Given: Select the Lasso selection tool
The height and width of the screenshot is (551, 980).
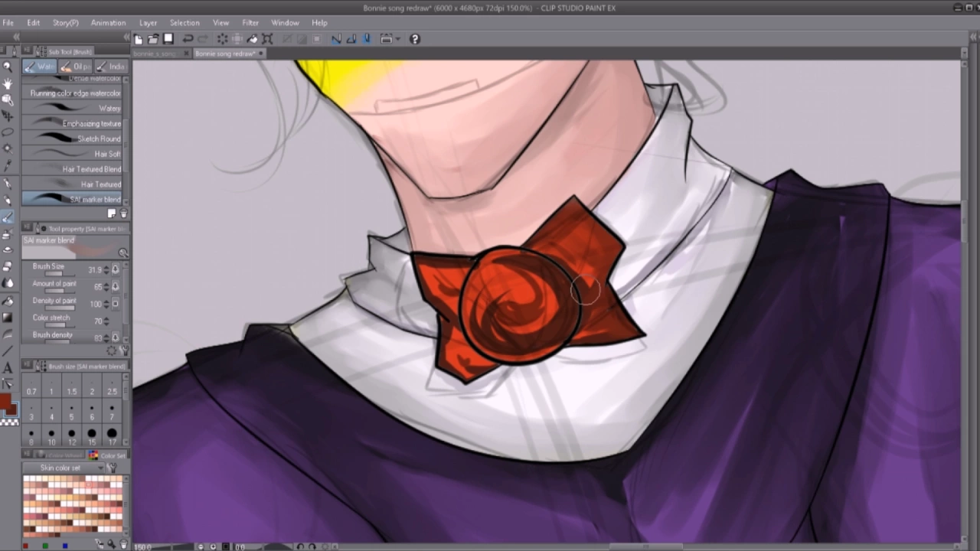Looking at the screenshot, I should point(8,132).
